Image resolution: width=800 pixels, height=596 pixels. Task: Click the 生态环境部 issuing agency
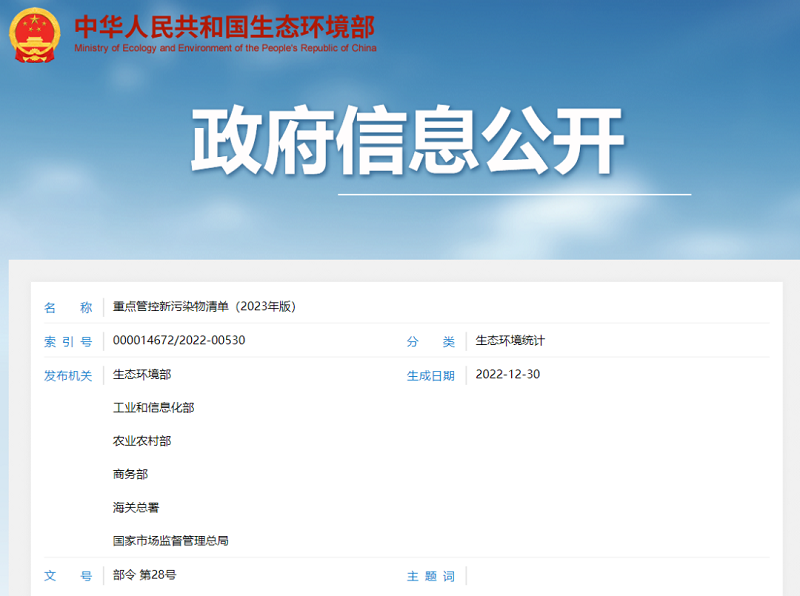[x=142, y=375]
